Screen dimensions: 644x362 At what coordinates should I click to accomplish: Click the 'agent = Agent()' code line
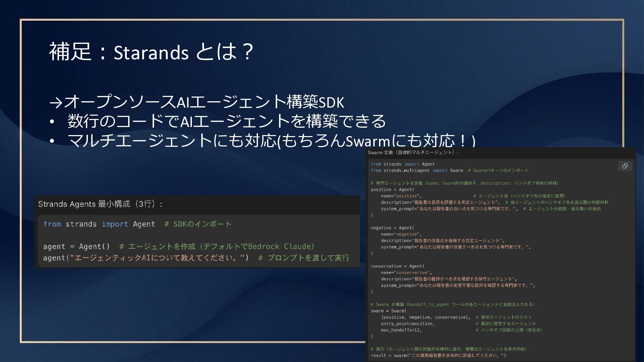[x=76, y=247]
